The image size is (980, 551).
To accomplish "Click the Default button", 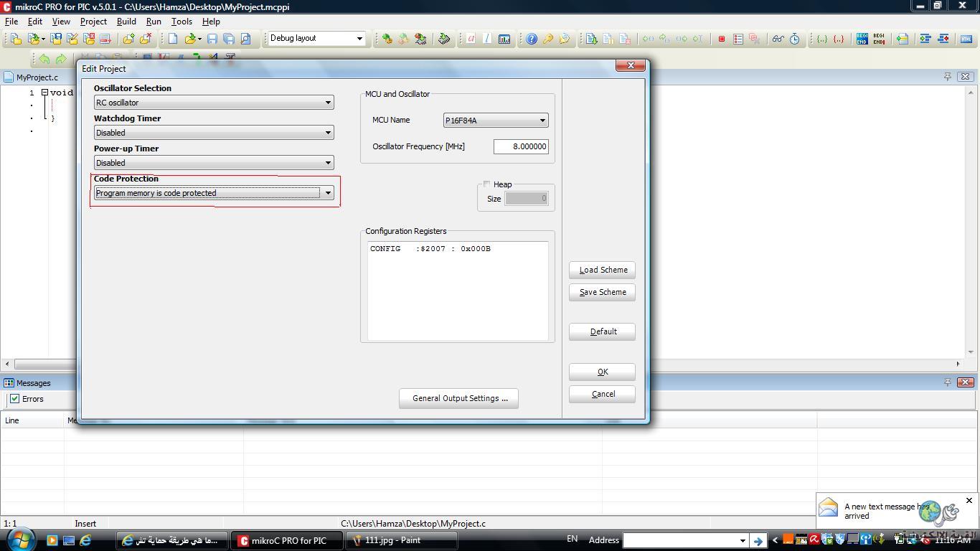I will [602, 331].
